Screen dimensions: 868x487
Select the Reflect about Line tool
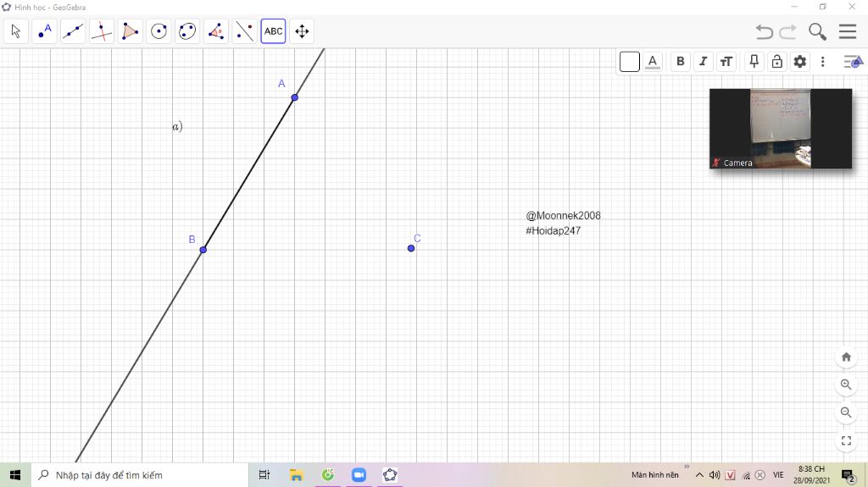pos(245,31)
